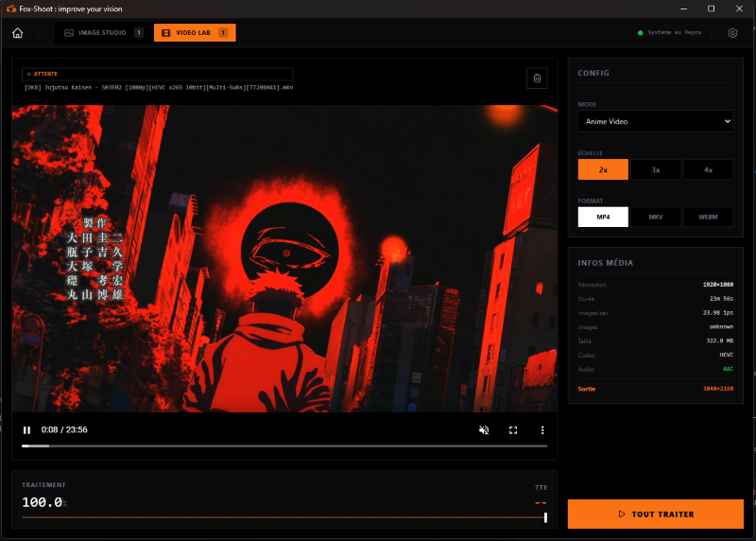Click the Fox-Shoot app logo in the title bar
The image size is (756, 541).
9,9
